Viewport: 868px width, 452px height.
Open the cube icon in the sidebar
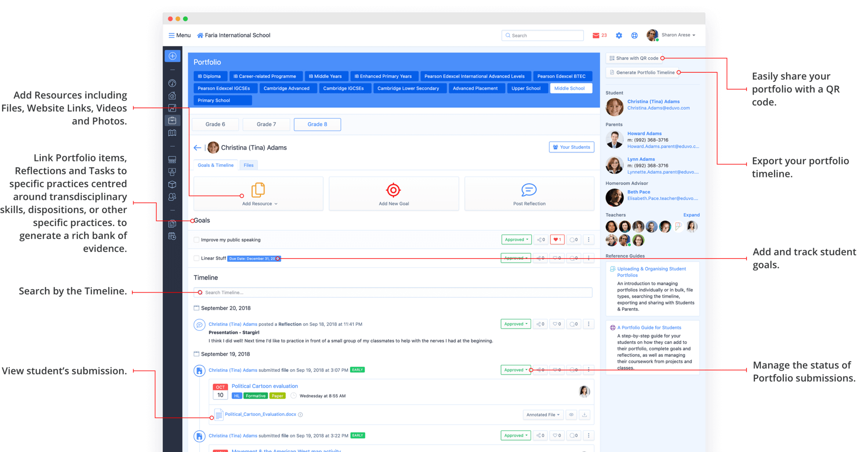pos(172,184)
